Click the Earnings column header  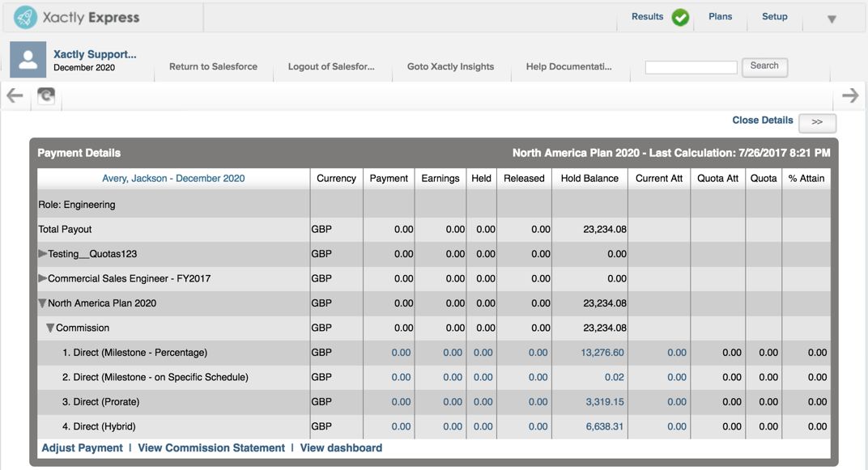coord(440,178)
